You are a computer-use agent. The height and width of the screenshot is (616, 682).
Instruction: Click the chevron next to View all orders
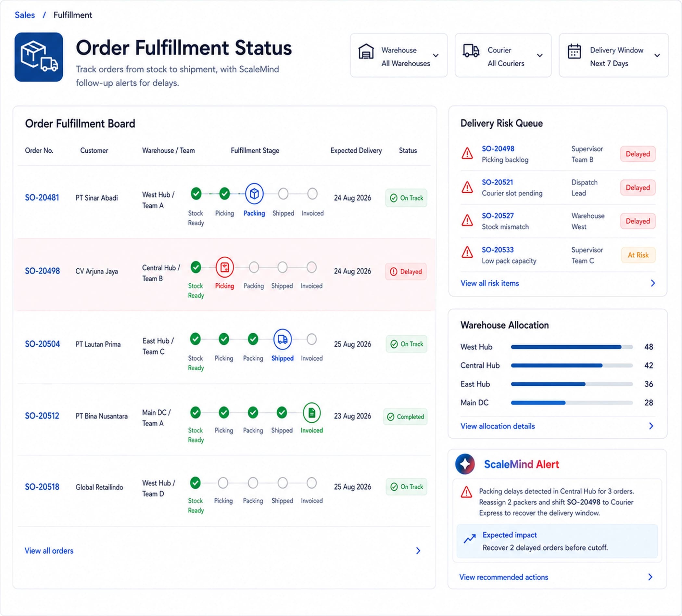click(418, 551)
